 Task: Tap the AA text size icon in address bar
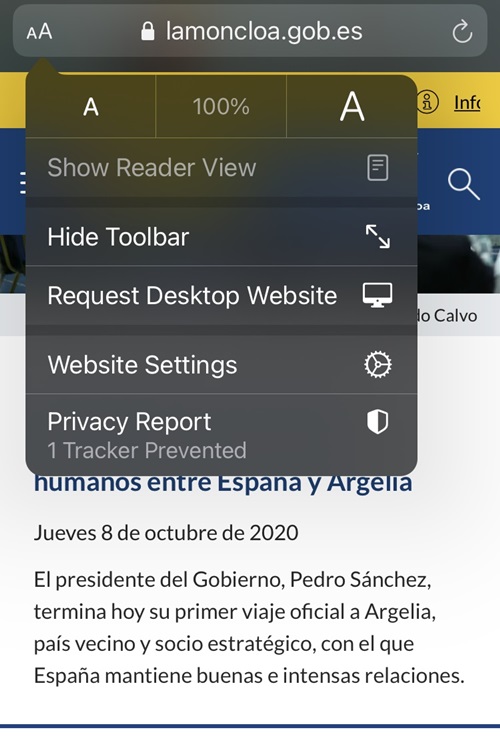click(x=39, y=32)
